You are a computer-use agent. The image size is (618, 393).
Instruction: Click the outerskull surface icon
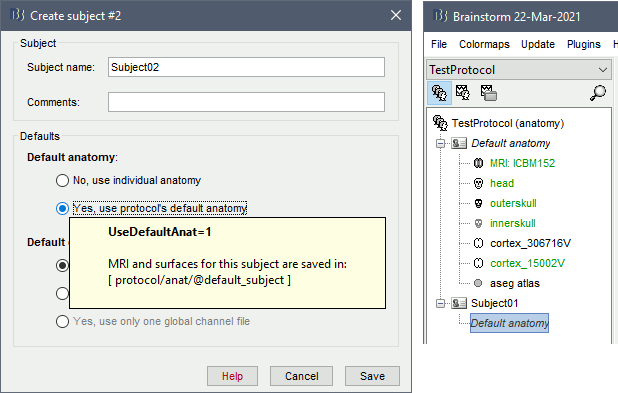(478, 203)
